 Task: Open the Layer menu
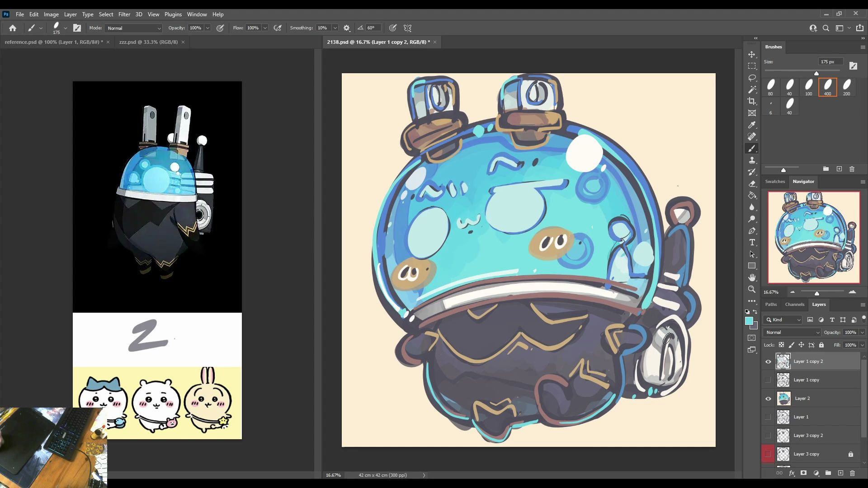[70, 14]
